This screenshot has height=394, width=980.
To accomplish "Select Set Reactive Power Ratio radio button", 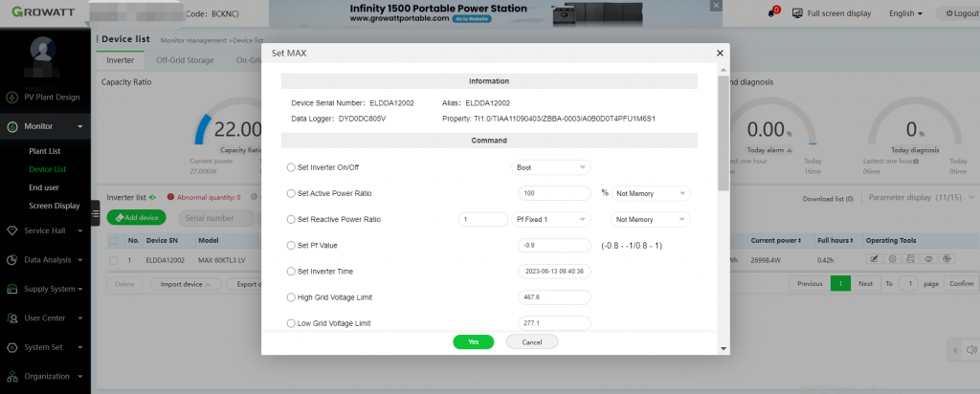I will (x=291, y=219).
